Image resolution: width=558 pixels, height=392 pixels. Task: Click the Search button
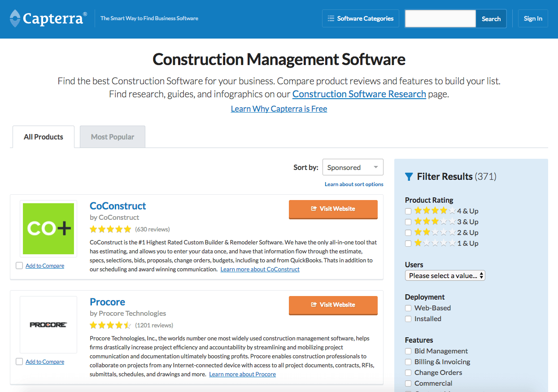(x=491, y=19)
